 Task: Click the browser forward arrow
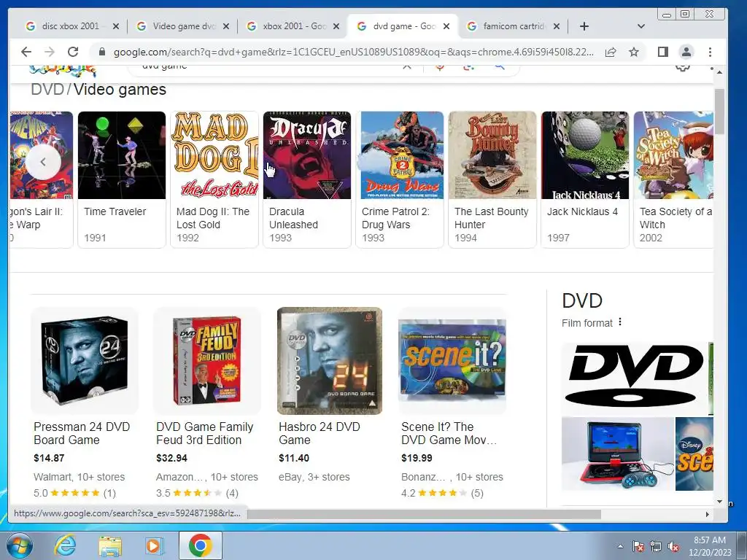coord(50,52)
